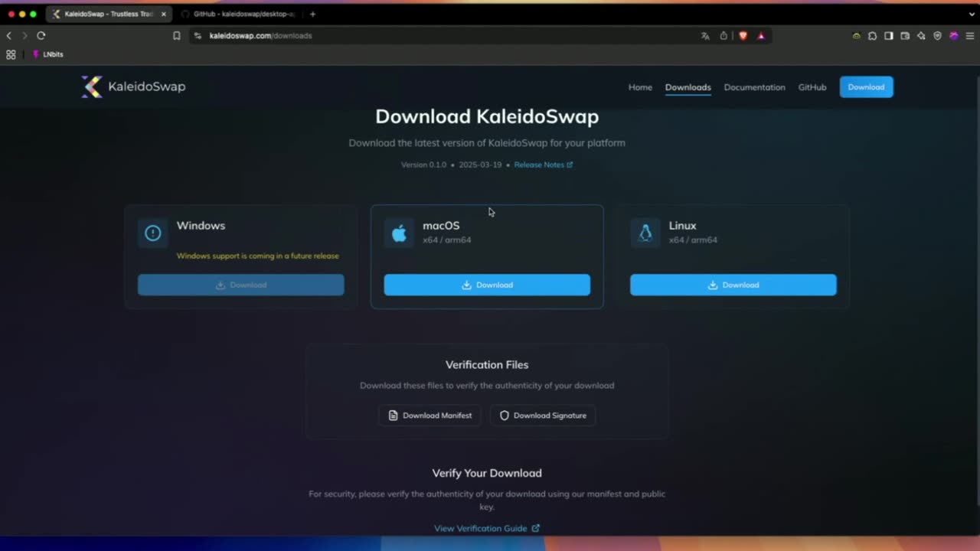Click the 'Verify Your Download' heading
Image resolution: width=980 pixels, height=551 pixels.
point(487,473)
